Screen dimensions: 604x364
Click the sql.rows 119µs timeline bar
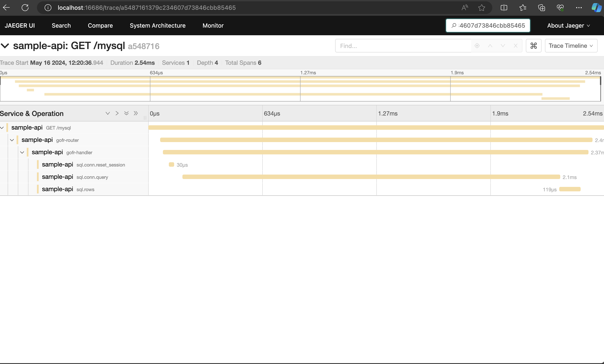(x=570, y=189)
